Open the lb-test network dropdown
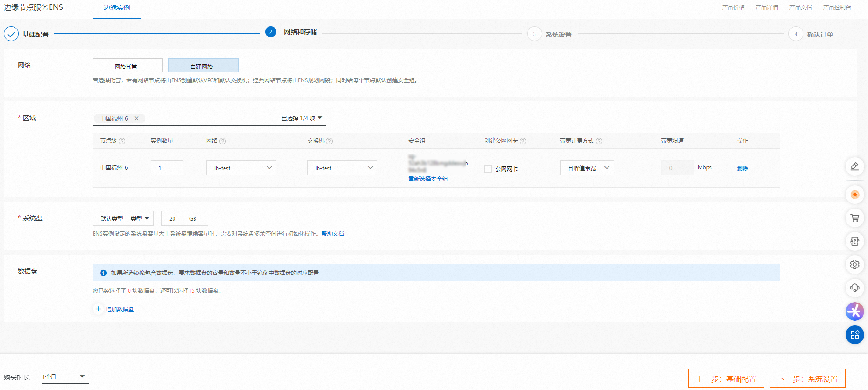 coord(241,168)
